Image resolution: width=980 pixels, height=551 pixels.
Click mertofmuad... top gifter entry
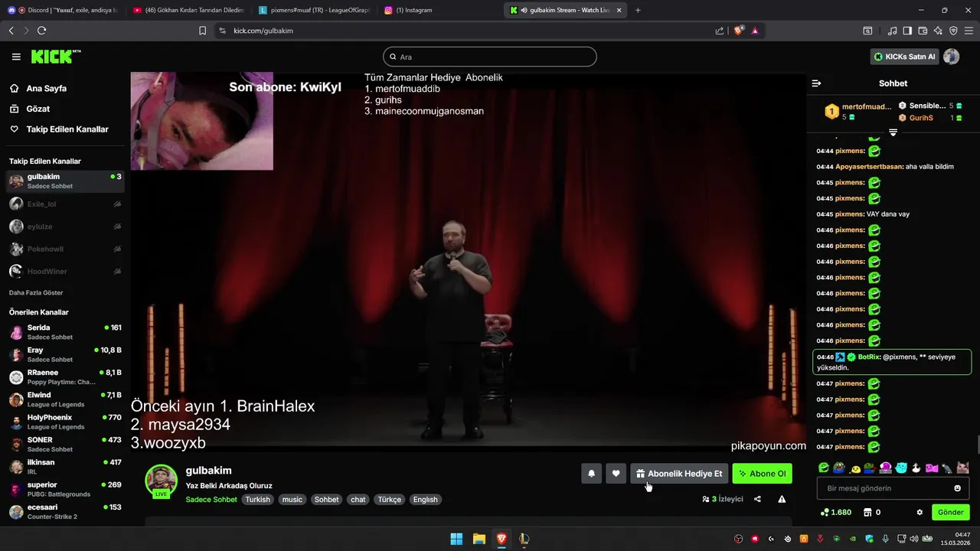click(857, 111)
